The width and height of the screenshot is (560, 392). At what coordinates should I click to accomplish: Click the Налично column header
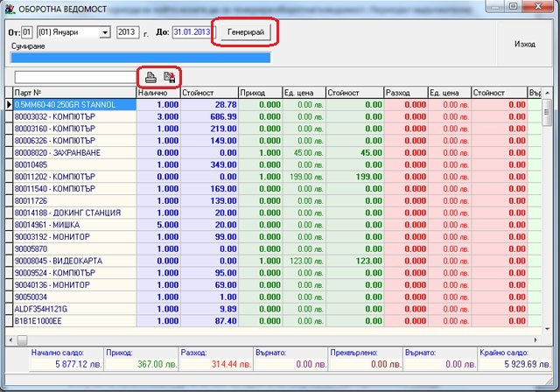tap(158, 93)
